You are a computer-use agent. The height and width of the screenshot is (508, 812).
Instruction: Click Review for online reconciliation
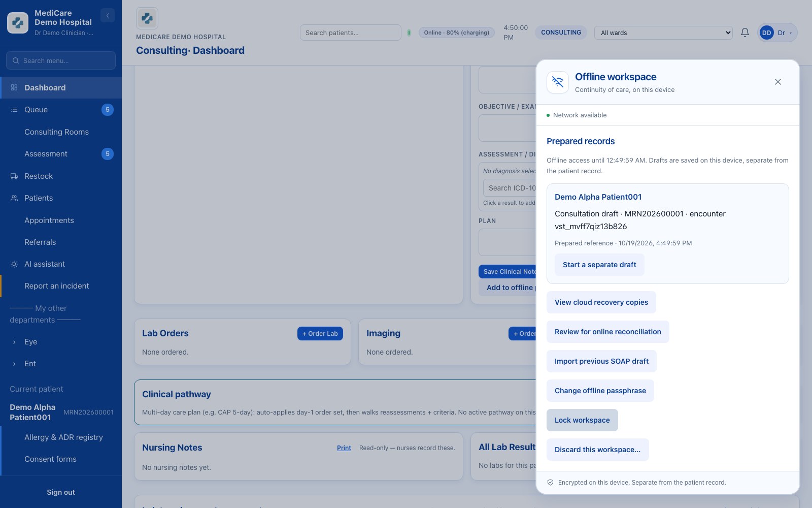point(608,332)
